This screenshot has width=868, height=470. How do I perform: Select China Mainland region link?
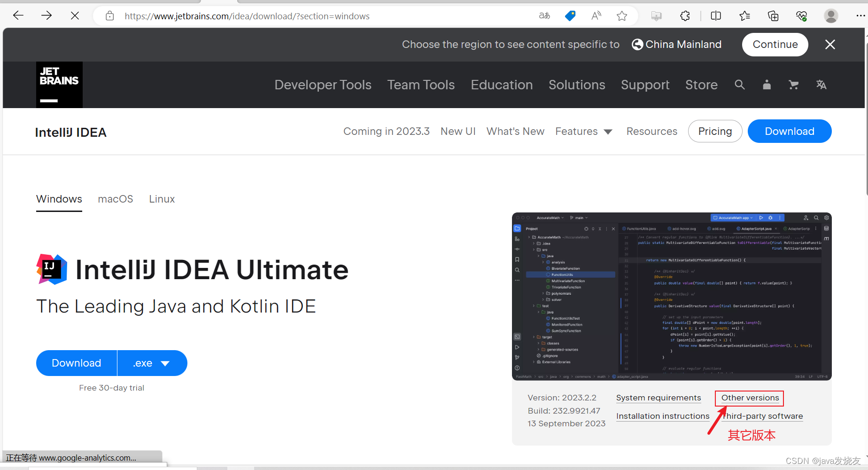(676, 44)
